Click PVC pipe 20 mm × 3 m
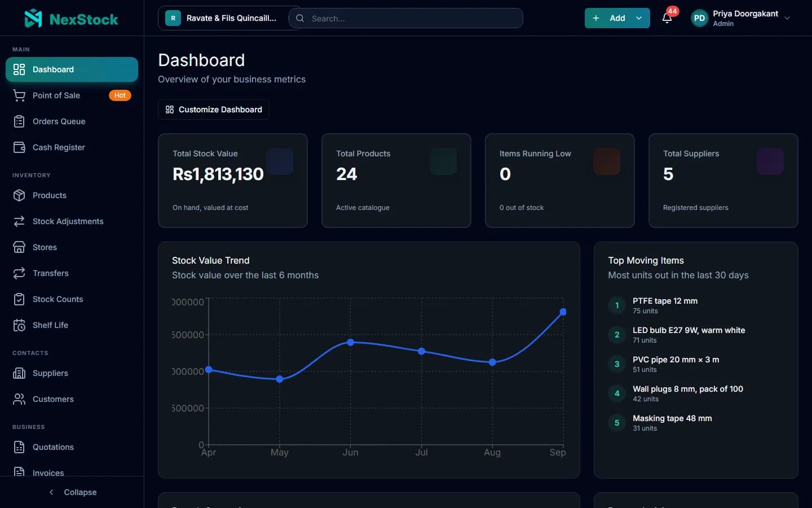The height and width of the screenshot is (508, 812). tap(696, 364)
